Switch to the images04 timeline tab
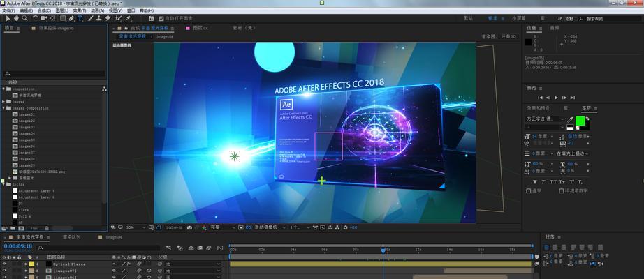Viewport: 644px width, 279px height. tap(114, 237)
